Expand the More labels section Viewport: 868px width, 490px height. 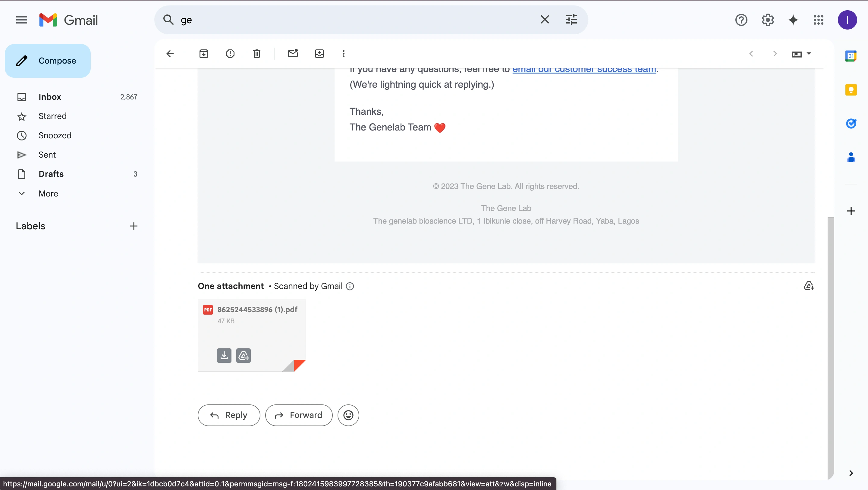[48, 193]
